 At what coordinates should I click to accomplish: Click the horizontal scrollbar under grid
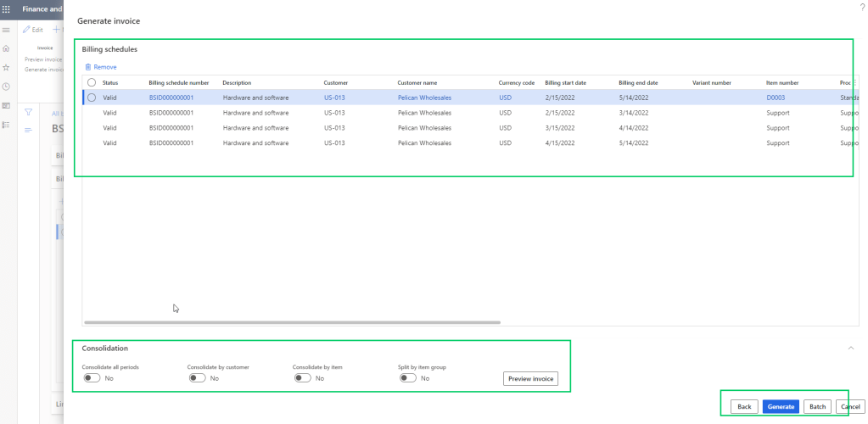pos(293,322)
